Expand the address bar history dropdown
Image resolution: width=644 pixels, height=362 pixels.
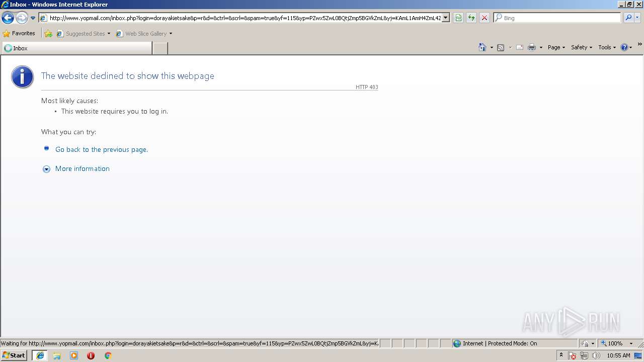point(445,18)
